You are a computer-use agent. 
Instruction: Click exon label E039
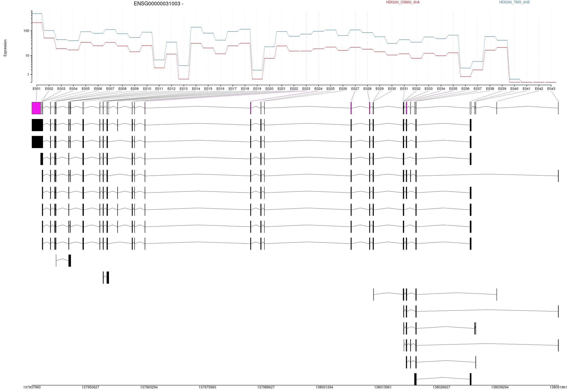[x=502, y=89]
